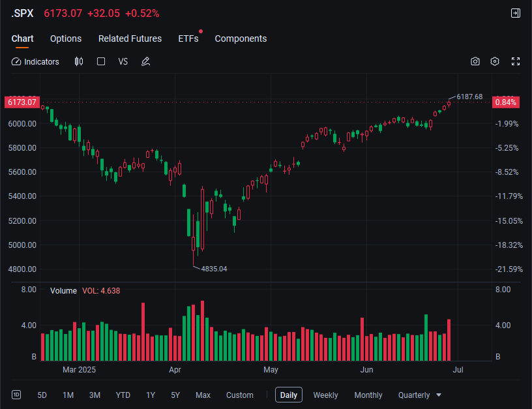Click the 6173.07 price line label
This screenshot has height=409, width=532.
pyautogui.click(x=22, y=102)
